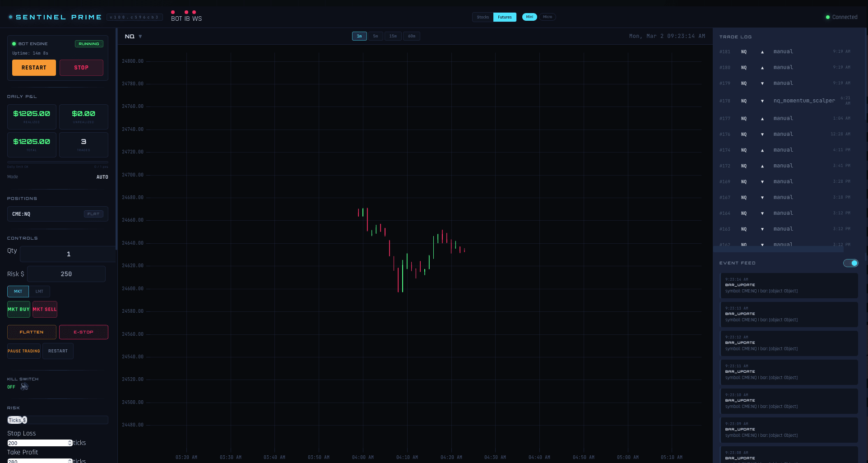The height and width of the screenshot is (463, 868).
Task: Click the Sentinel Prime logo dot
Action: [10, 17]
